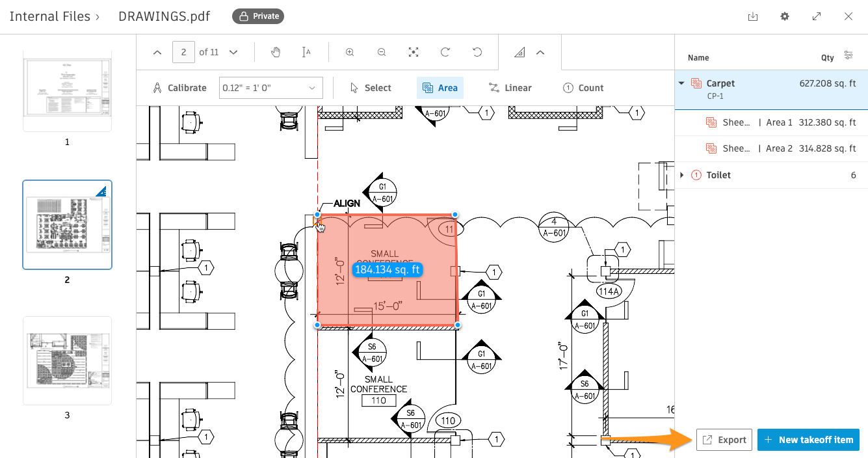Image resolution: width=868 pixels, height=458 pixels.
Task: Select the text selection tool
Action: (x=307, y=52)
